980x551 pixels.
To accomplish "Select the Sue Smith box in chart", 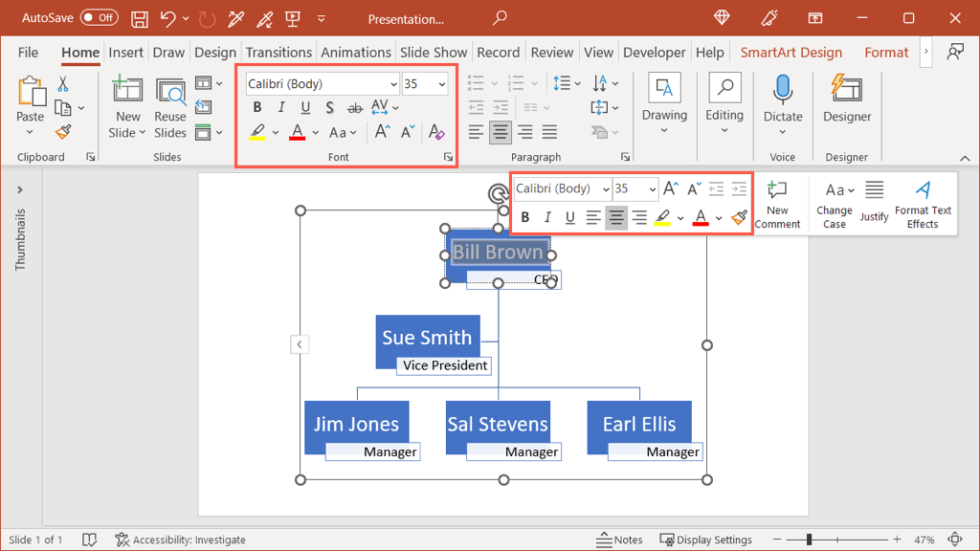I will pyautogui.click(x=427, y=337).
